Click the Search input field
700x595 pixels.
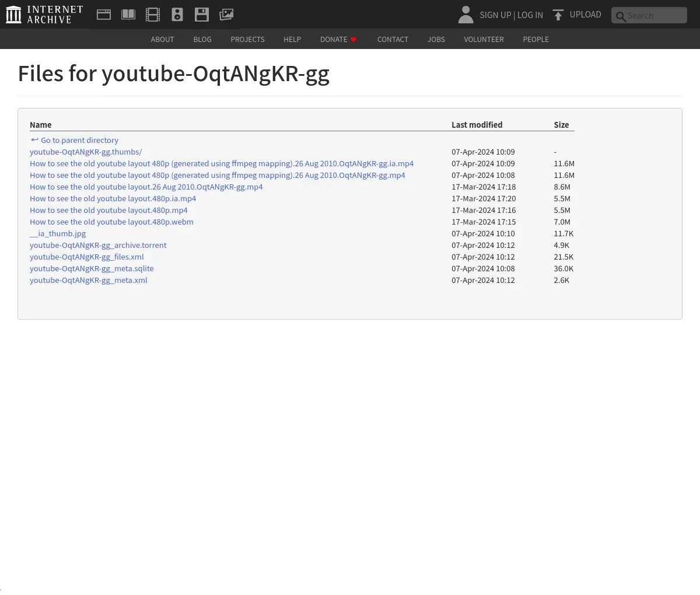649,15
